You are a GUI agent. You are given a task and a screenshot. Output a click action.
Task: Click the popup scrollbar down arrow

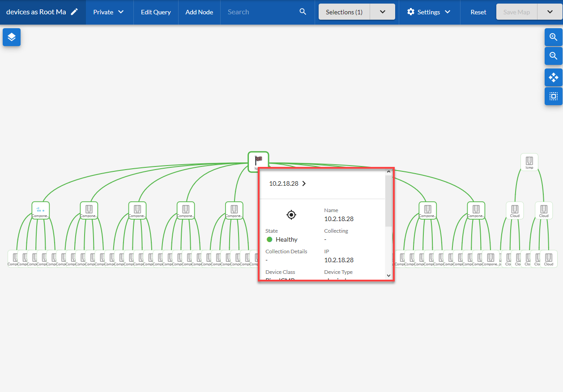(388, 276)
